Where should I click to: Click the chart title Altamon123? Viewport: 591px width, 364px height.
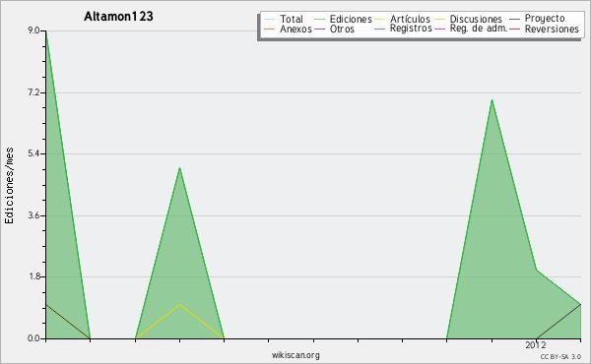118,16
